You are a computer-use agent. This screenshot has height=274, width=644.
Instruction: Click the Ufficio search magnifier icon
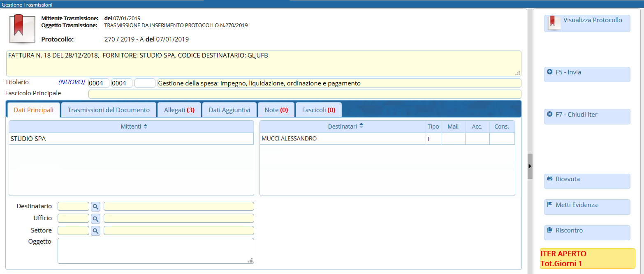tap(95, 219)
